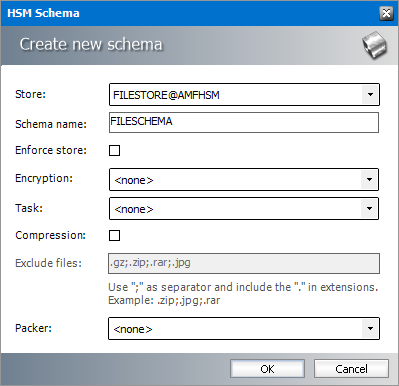Screen dimensions: 399x386
Task: Click the HSM Schema title bar
Action: 199,13
